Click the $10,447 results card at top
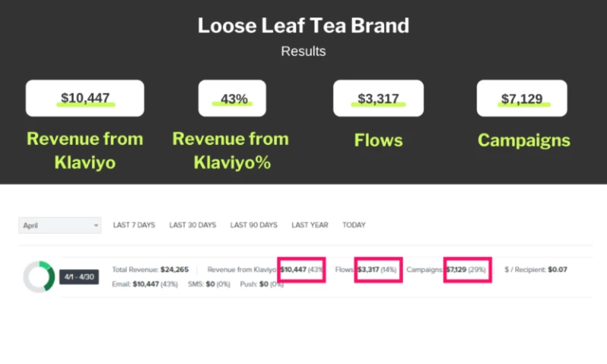The height and width of the screenshot is (364, 607). click(85, 99)
